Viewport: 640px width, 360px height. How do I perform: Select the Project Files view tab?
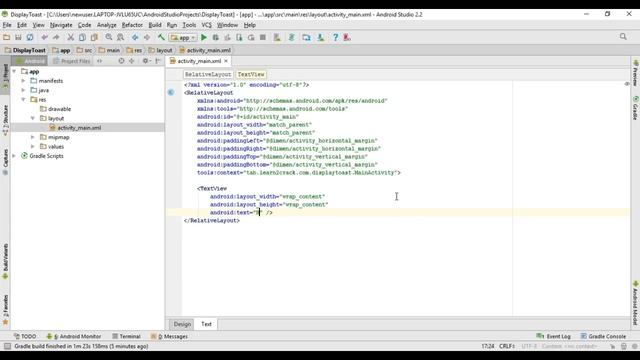coord(71,61)
